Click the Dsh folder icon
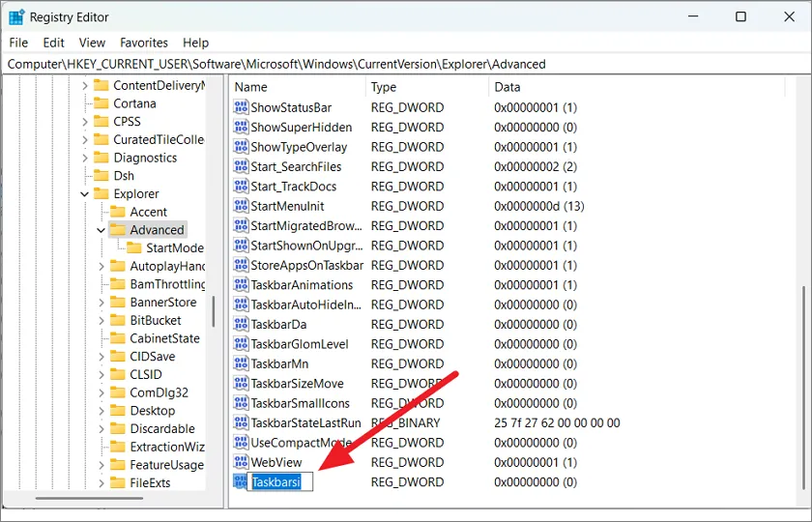Image resolution: width=812 pixels, height=522 pixels. [x=101, y=176]
